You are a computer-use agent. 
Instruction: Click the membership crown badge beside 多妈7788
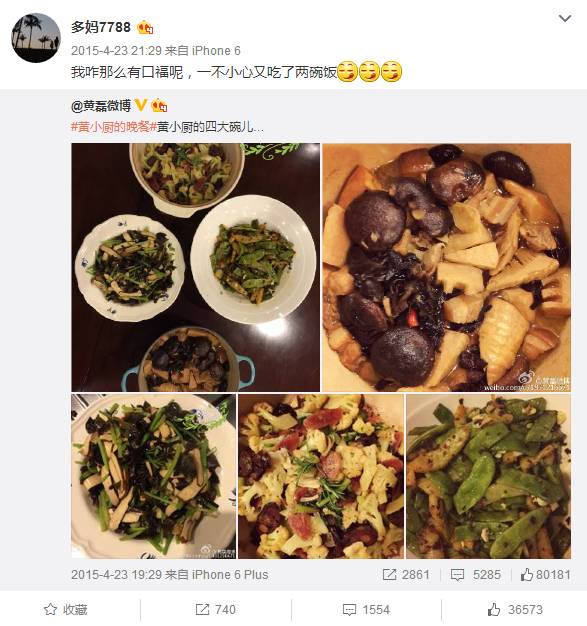(145, 28)
